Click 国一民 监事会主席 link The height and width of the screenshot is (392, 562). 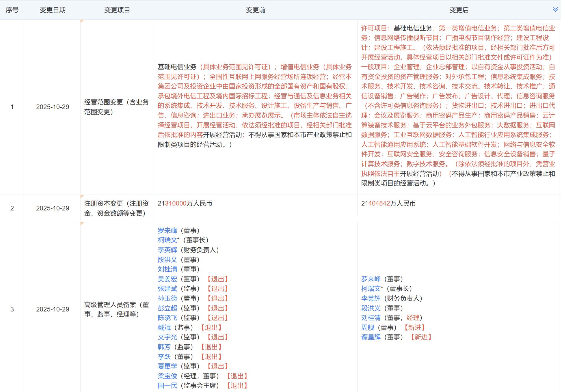point(167,385)
